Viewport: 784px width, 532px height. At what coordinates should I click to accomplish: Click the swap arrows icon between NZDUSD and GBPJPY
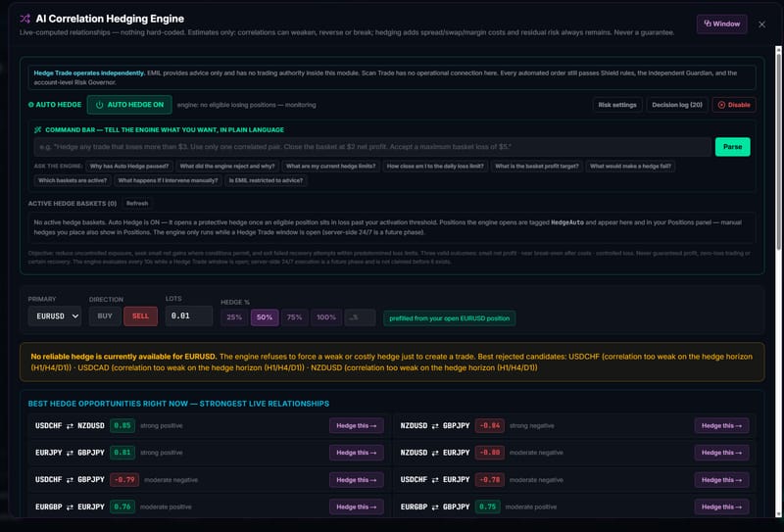[x=435, y=426]
